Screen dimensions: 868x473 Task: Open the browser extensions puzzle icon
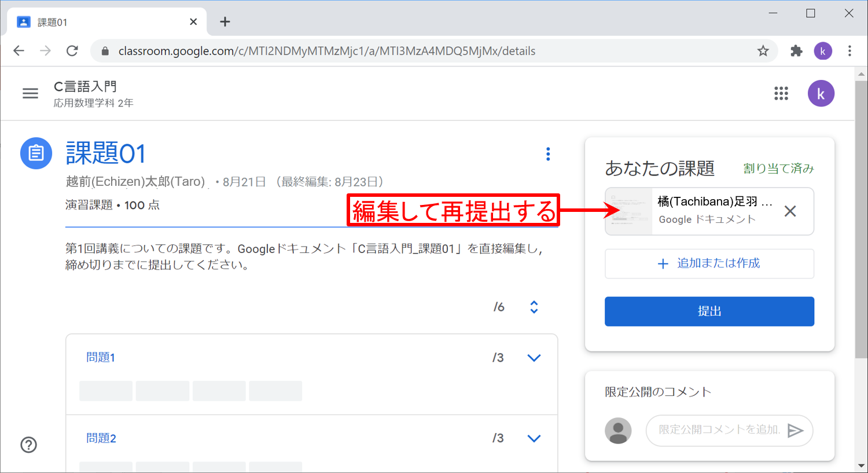pyautogui.click(x=796, y=51)
